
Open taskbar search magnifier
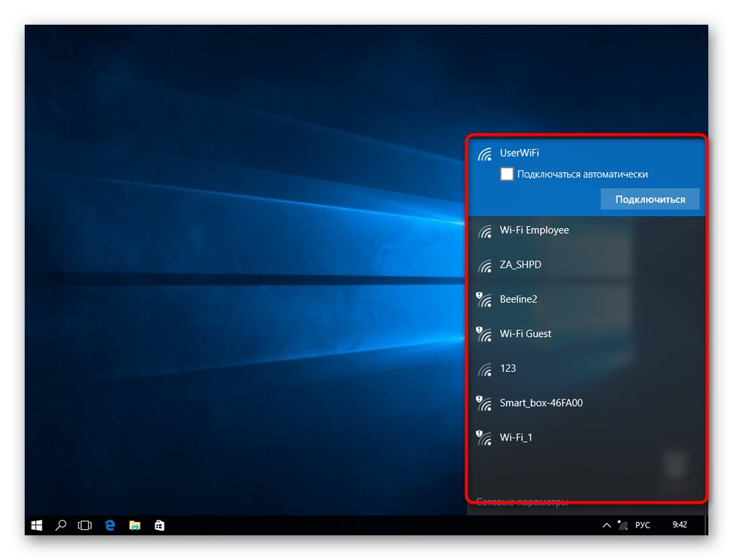[61, 525]
